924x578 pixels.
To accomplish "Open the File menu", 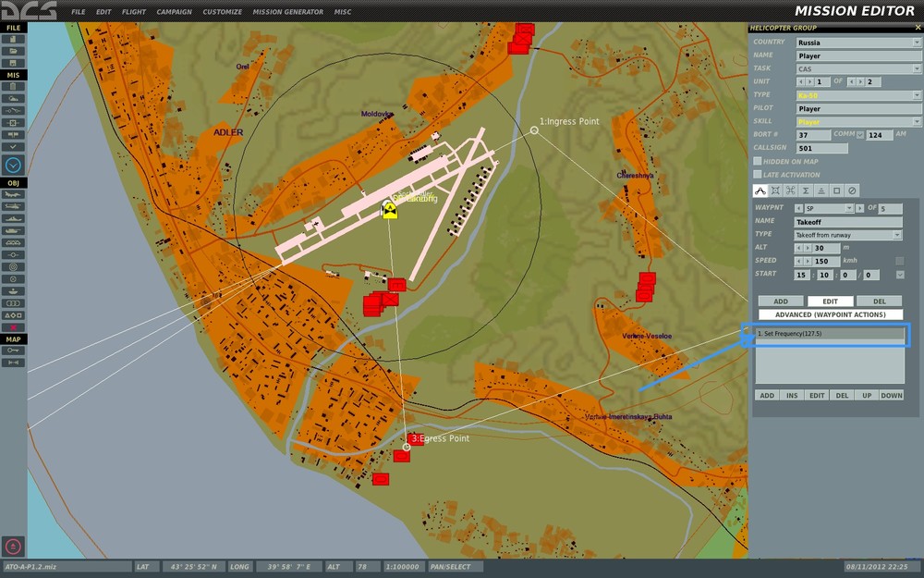I will [79, 12].
